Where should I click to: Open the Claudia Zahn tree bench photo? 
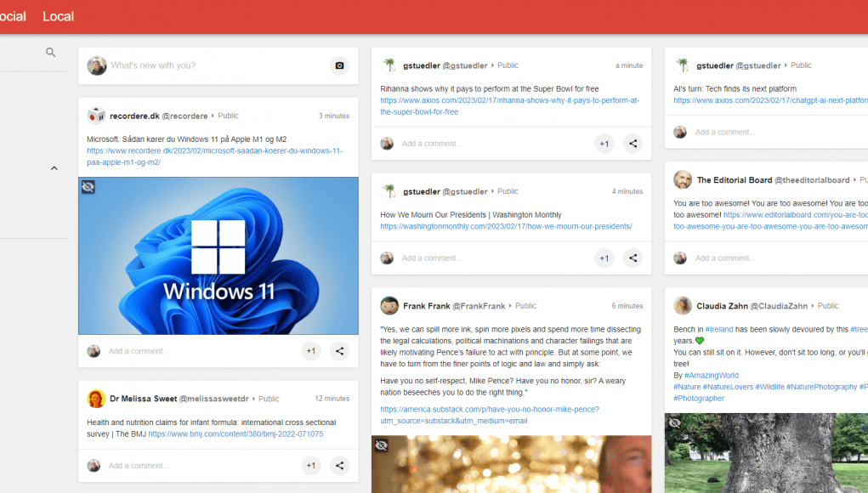[x=766, y=453]
